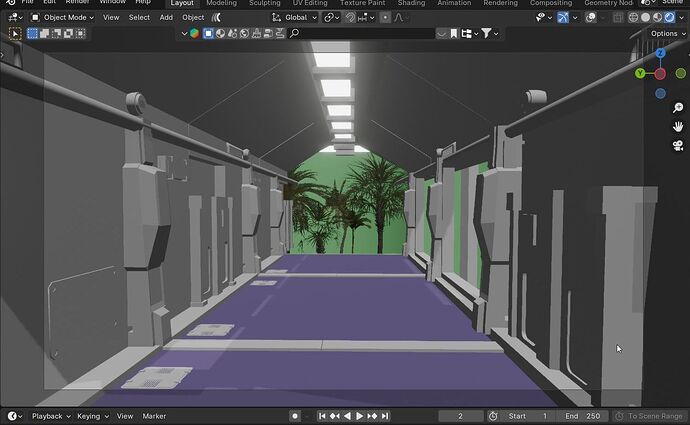
Task: Click the asset filter funnel icon
Action: (486, 33)
